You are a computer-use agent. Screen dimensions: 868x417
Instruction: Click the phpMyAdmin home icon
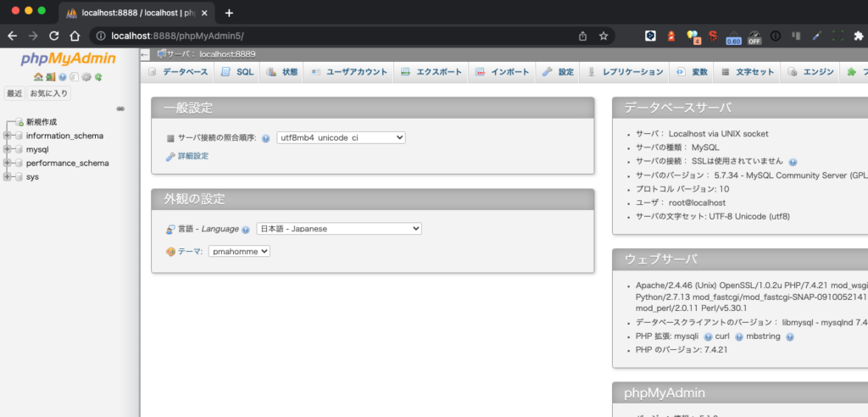pos(38,77)
